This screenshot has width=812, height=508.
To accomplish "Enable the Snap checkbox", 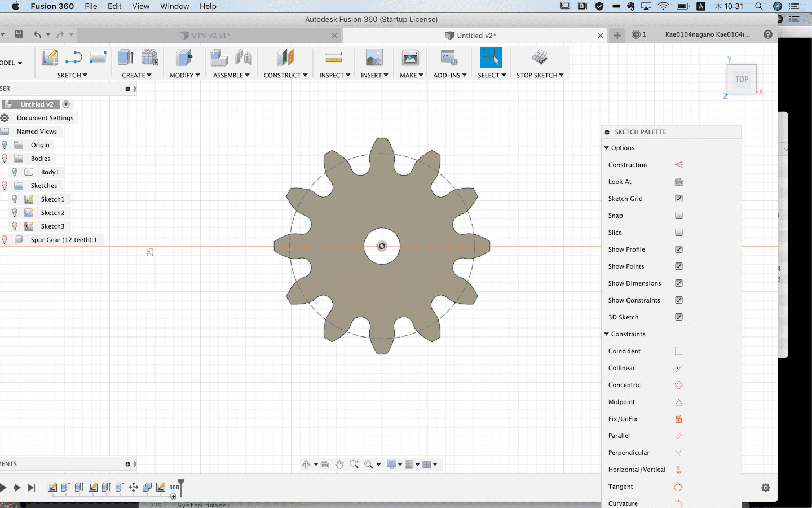I will (679, 216).
